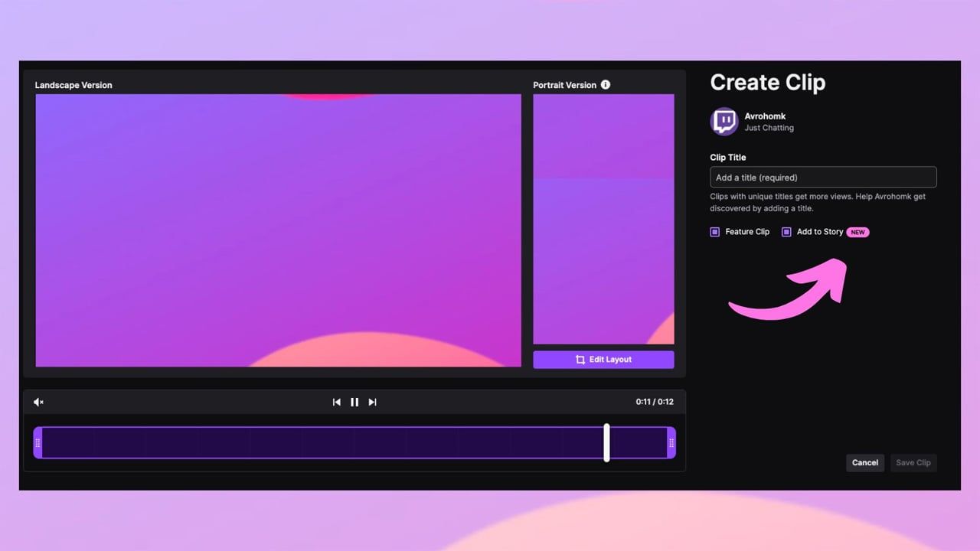This screenshot has width=980, height=551.
Task: Open the Just Chatting category link
Action: click(x=769, y=128)
